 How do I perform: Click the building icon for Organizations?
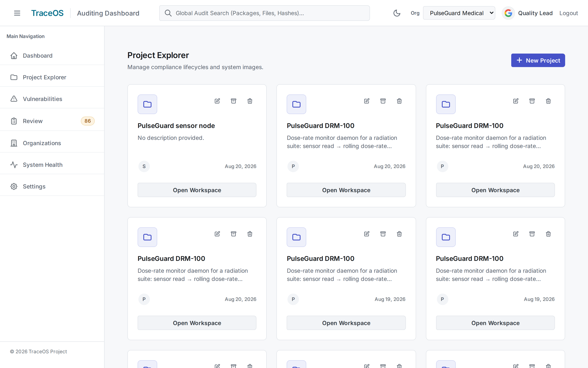tap(14, 143)
